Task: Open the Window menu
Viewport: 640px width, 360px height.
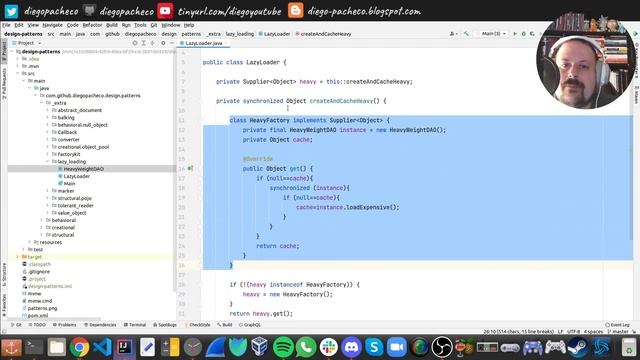Action: pos(171,25)
